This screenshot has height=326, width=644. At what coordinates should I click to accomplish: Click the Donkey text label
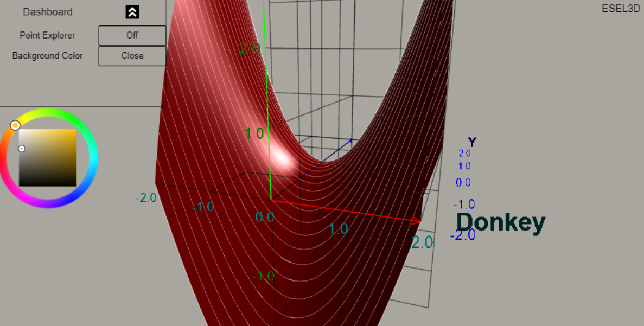(x=501, y=222)
